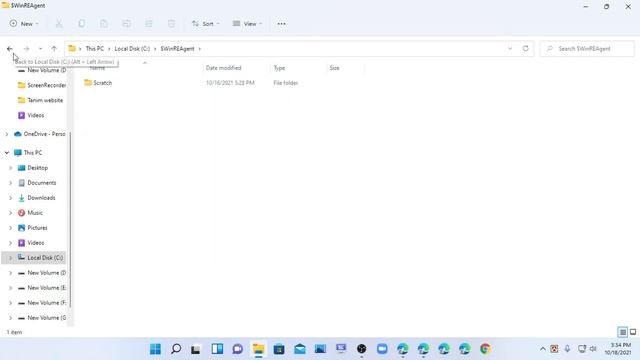The height and width of the screenshot is (360, 640).
Task: Open Mail app from taskbar
Action: tap(300, 349)
